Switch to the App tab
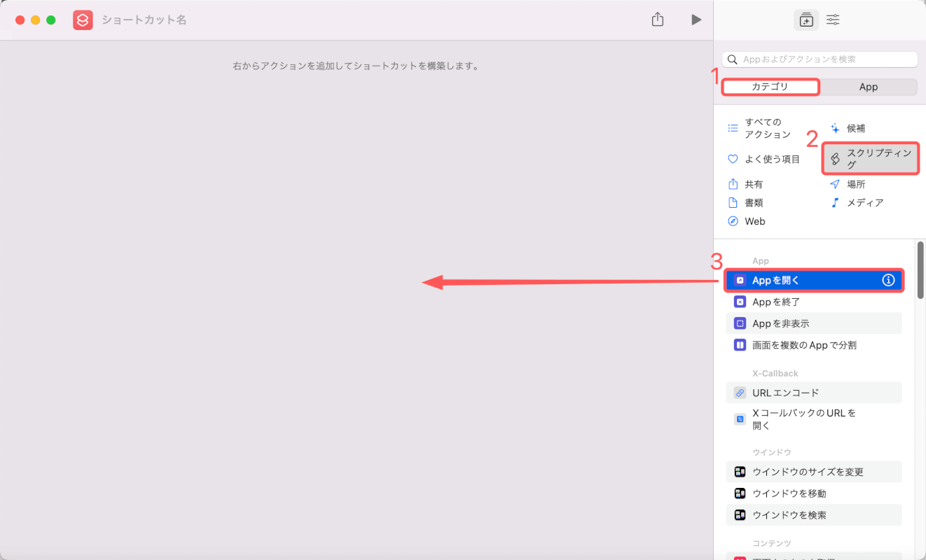 (x=869, y=87)
